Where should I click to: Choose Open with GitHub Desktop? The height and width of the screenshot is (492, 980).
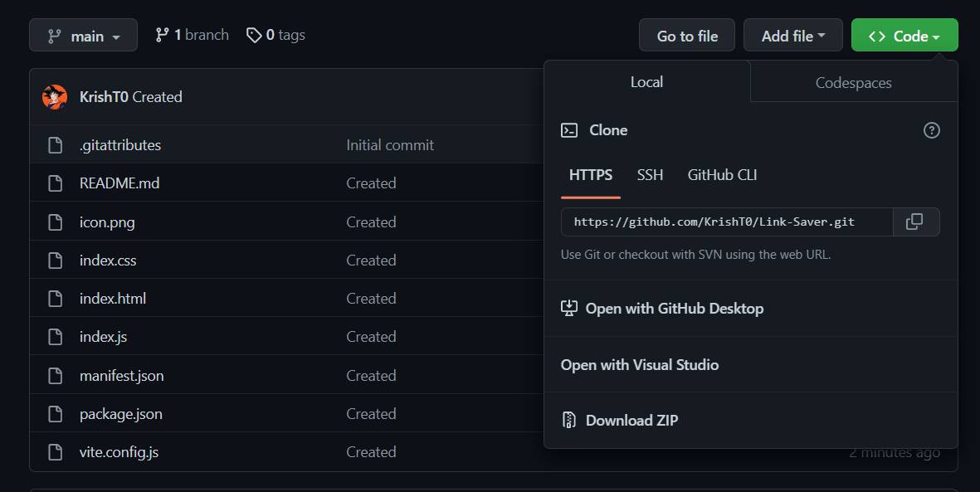click(x=751, y=308)
